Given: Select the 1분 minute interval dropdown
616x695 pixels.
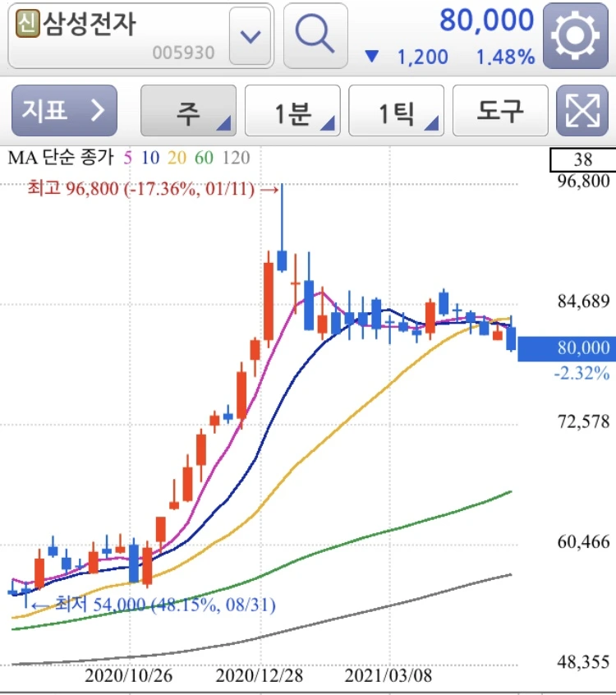Looking at the screenshot, I should pos(292,110).
